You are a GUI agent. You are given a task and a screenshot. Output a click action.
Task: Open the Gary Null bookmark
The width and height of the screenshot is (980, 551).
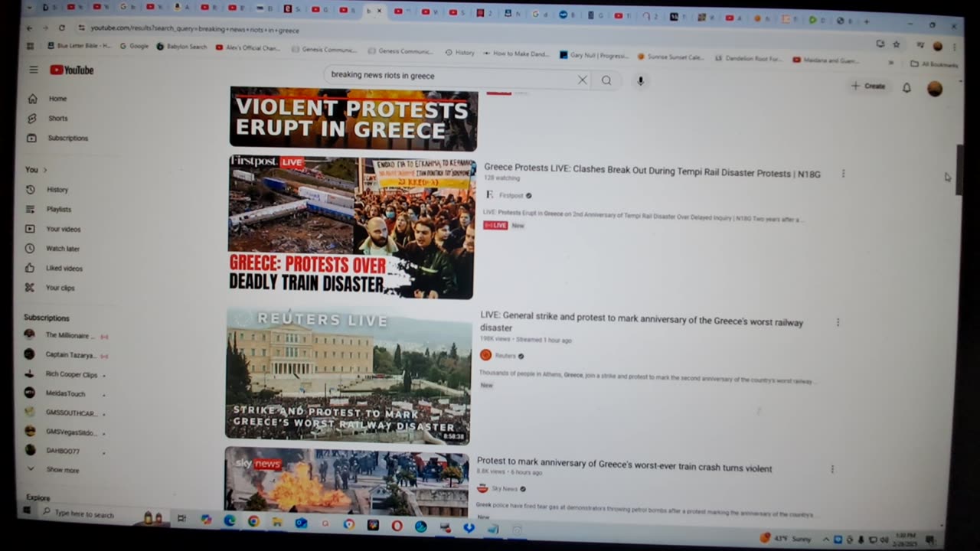pyautogui.click(x=594, y=55)
